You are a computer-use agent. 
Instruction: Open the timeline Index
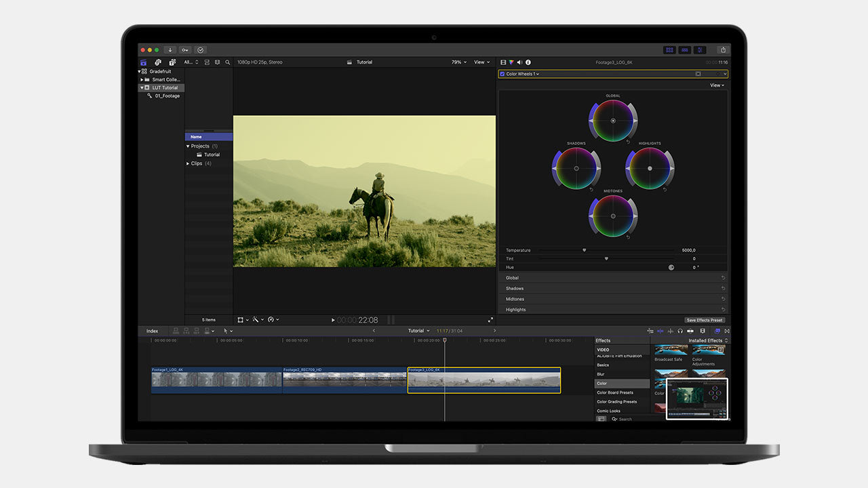(152, 331)
